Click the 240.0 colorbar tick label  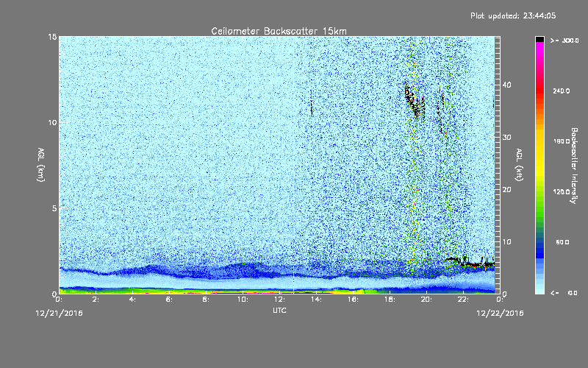click(562, 91)
